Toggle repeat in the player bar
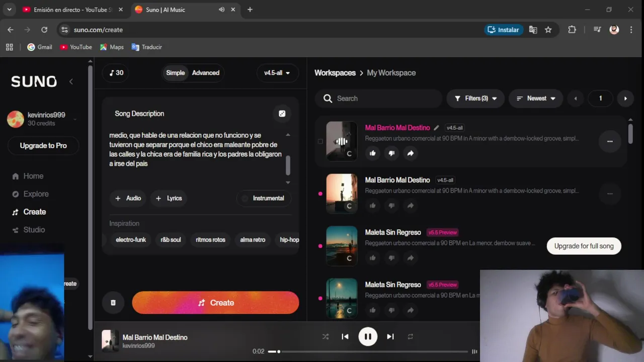 click(411, 336)
